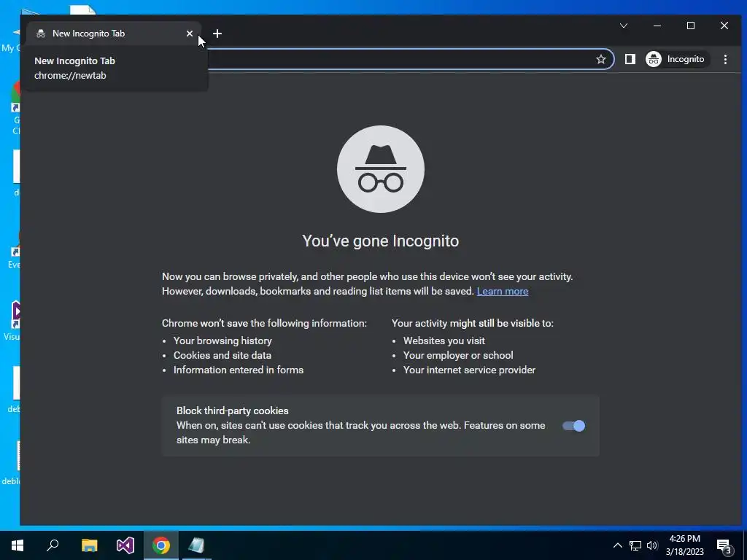Click the Incognito profile button

point(676,59)
